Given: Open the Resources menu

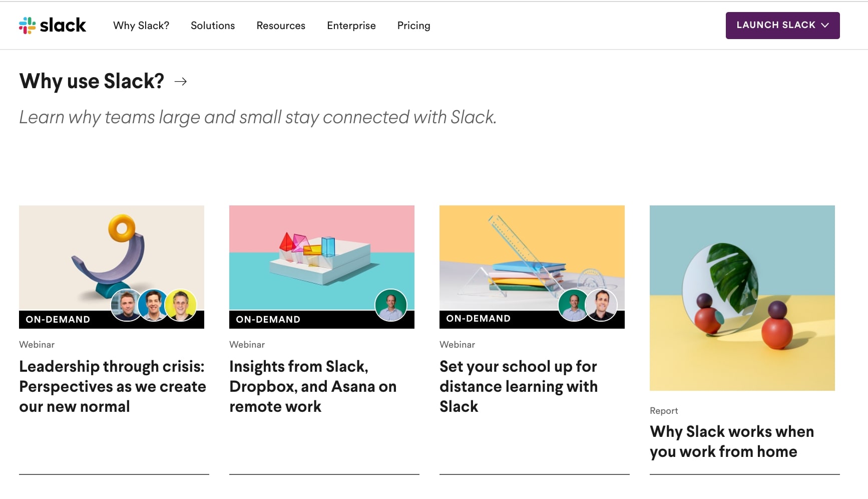Looking at the screenshot, I should (x=281, y=26).
